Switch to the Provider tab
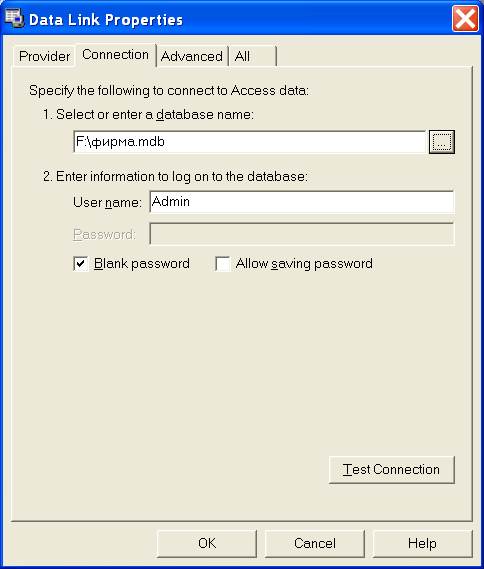The width and height of the screenshot is (484, 569). pos(44,56)
